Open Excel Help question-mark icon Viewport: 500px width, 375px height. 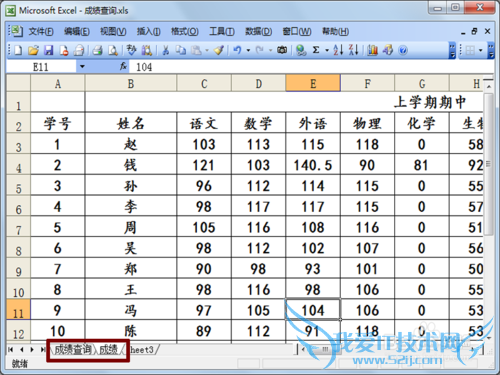403,50
